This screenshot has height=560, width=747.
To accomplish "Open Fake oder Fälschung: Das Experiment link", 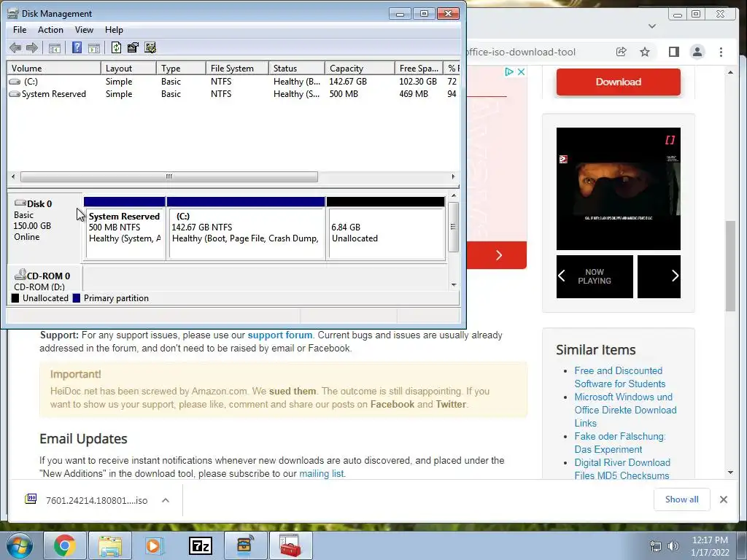I will pos(620,443).
